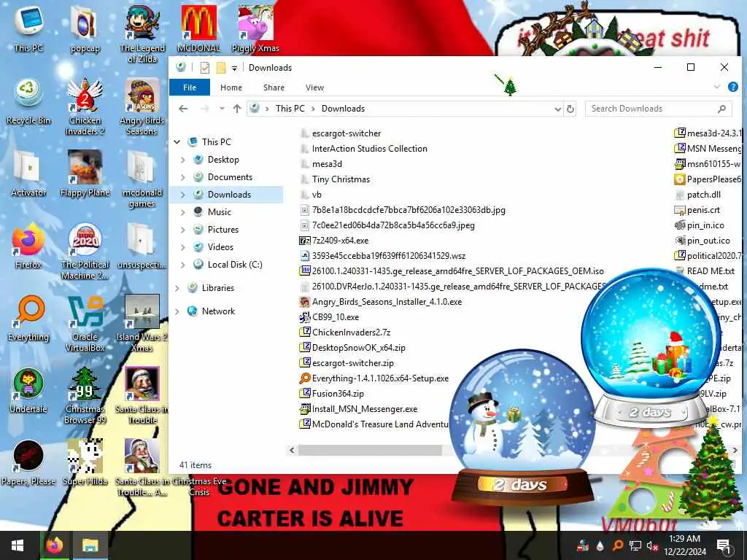The height and width of the screenshot is (560, 747).
Task: Launch Undertale desktop shortcut
Action: pyautogui.click(x=28, y=391)
